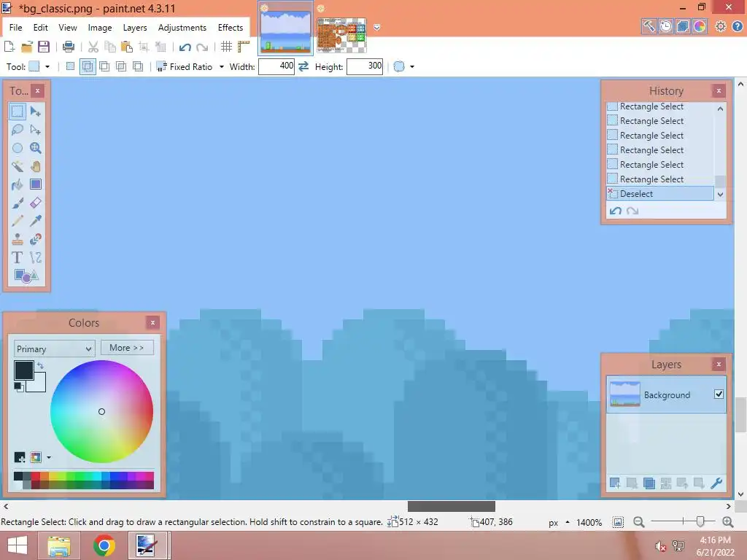Select the Shapes tool
This screenshot has height=560, width=747.
coord(26,276)
